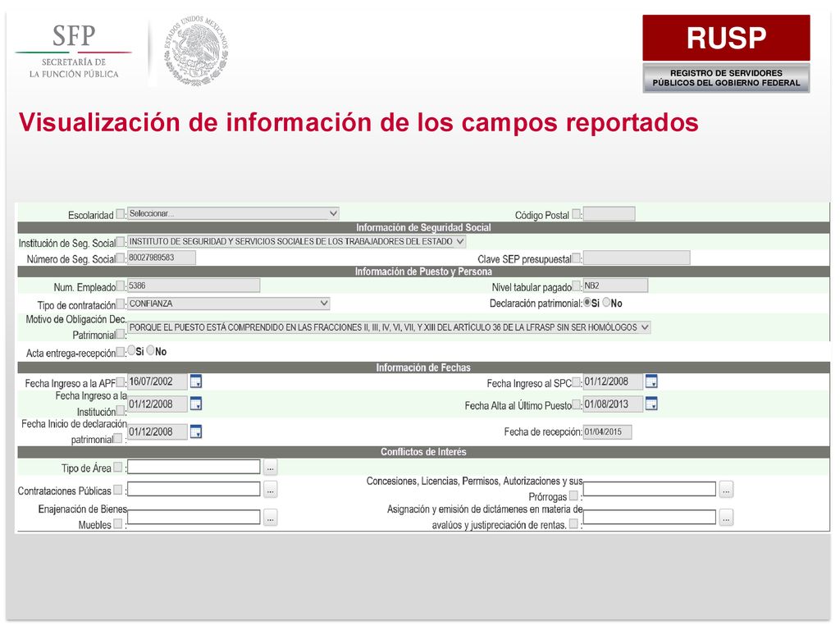Click the Información de Seguridad Social header
This screenshot has height=630, width=840.
(x=423, y=228)
